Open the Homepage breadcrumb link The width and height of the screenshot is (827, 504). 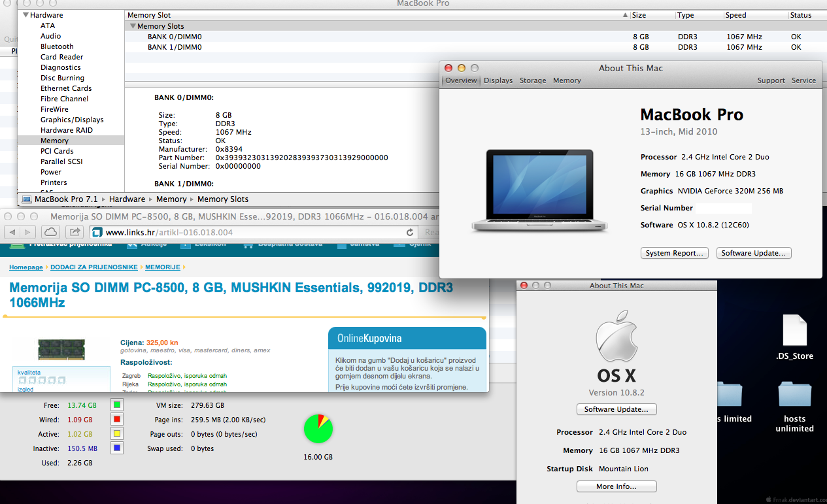tap(26, 267)
